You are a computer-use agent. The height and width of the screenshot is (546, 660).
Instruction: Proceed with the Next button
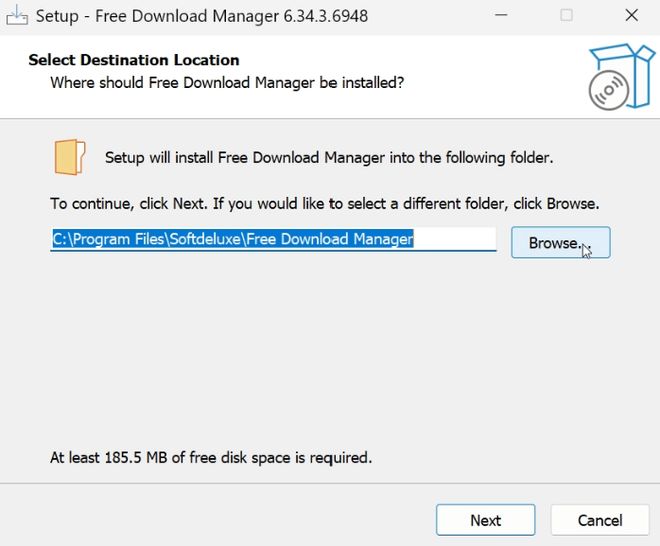click(486, 520)
